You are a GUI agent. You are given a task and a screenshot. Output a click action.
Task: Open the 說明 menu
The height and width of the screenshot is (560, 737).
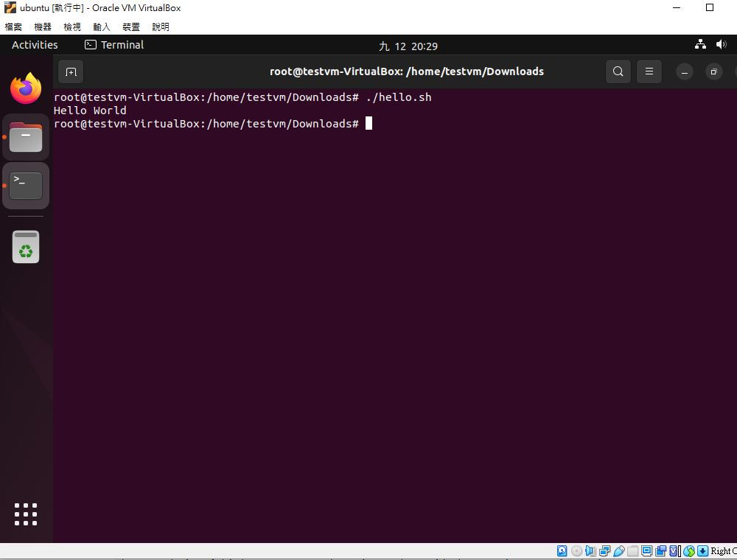[x=160, y=27]
